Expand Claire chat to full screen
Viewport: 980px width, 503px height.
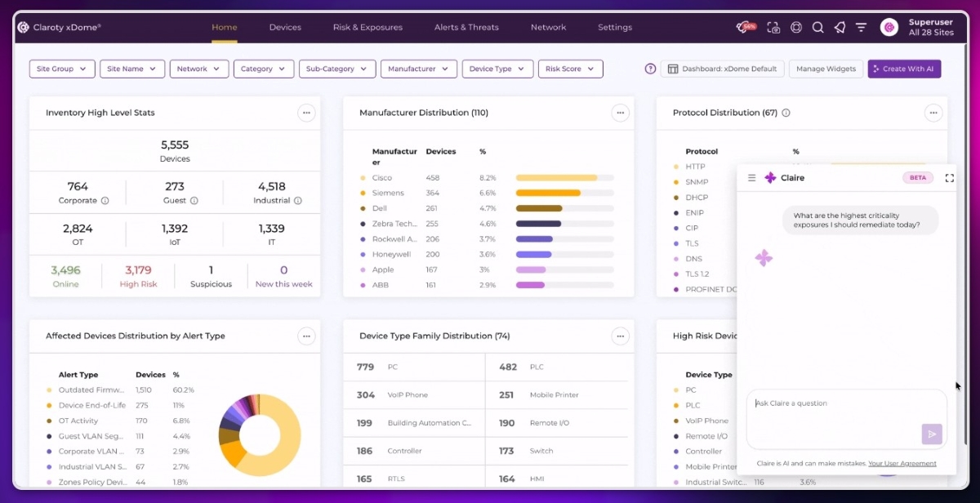point(949,177)
